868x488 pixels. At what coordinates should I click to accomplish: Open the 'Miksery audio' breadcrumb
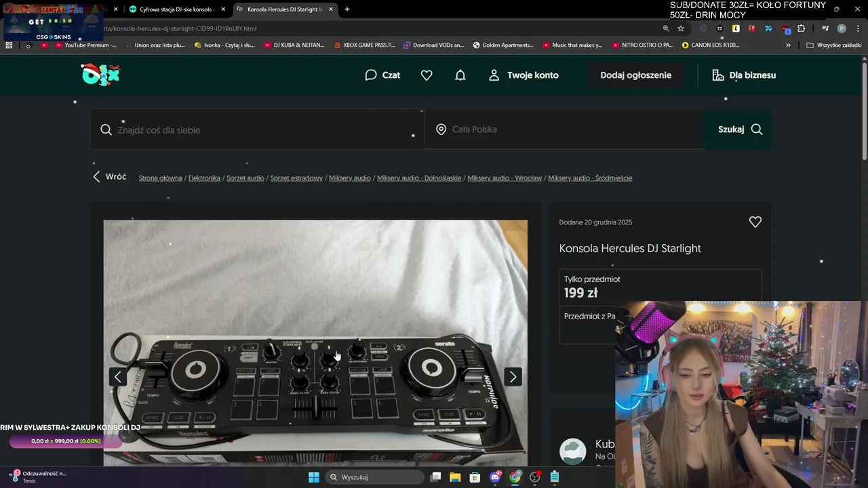coord(350,178)
